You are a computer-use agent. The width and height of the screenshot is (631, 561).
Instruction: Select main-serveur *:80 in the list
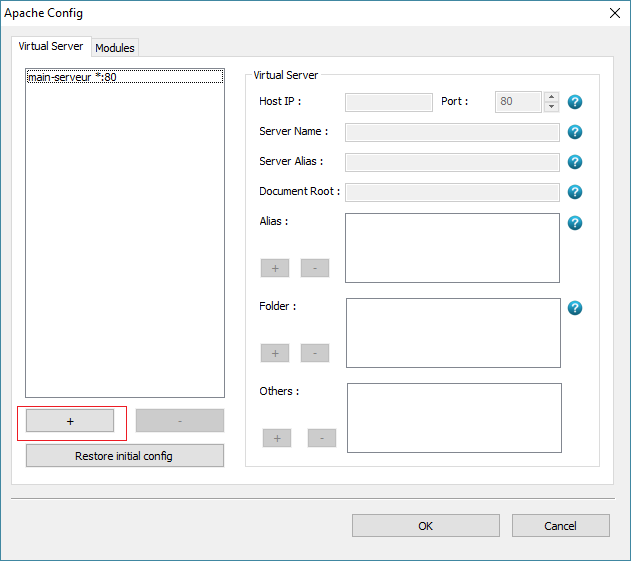pos(72,77)
